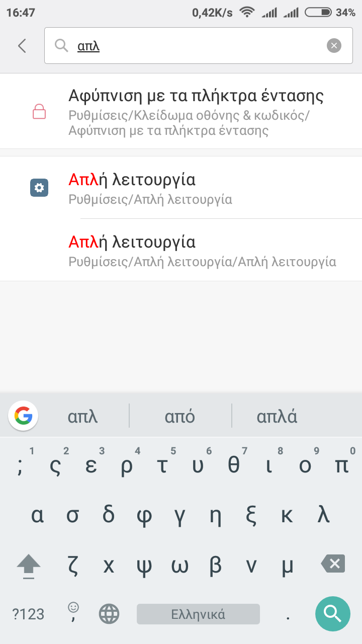The height and width of the screenshot is (644, 362).
Task: Tap the back arrow icon
Action: 22,46
